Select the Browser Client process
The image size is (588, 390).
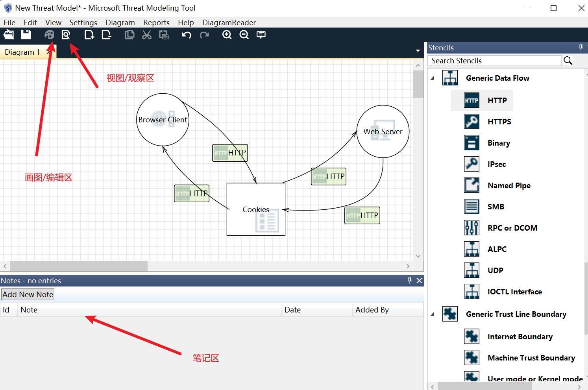(163, 120)
